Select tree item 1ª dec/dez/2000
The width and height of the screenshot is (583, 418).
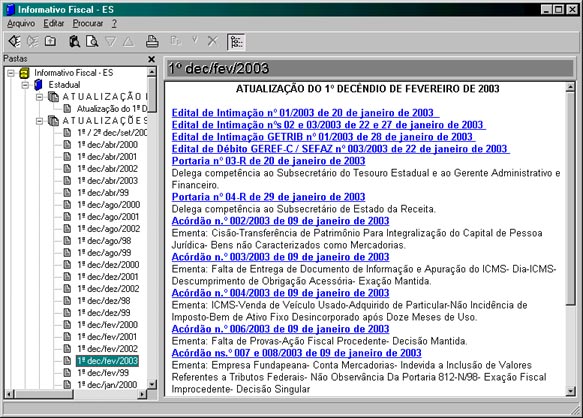(108, 264)
